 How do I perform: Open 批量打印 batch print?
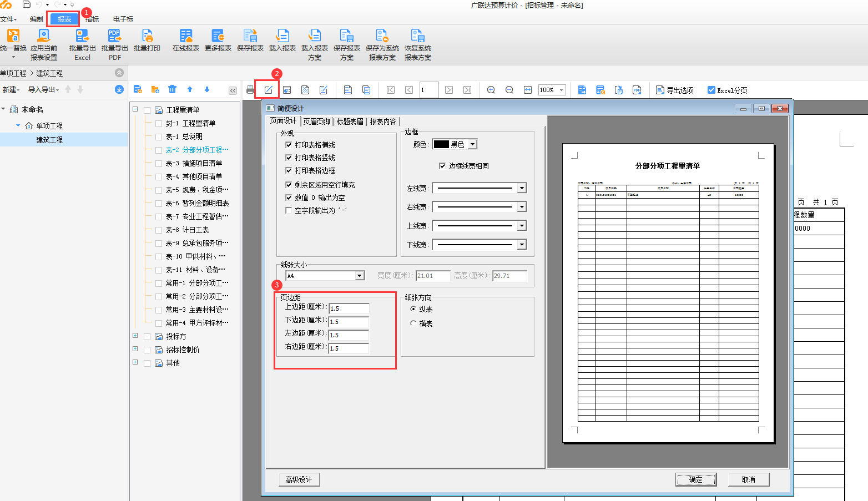point(147,41)
